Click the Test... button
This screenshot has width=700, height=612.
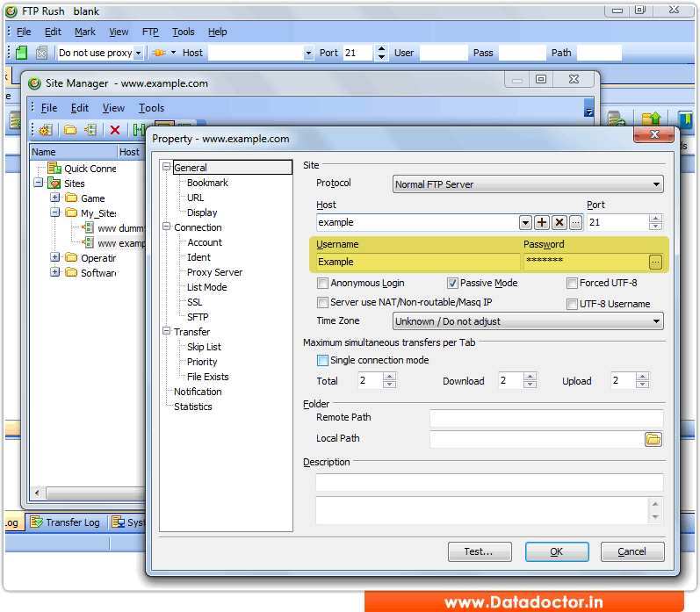[x=480, y=551]
